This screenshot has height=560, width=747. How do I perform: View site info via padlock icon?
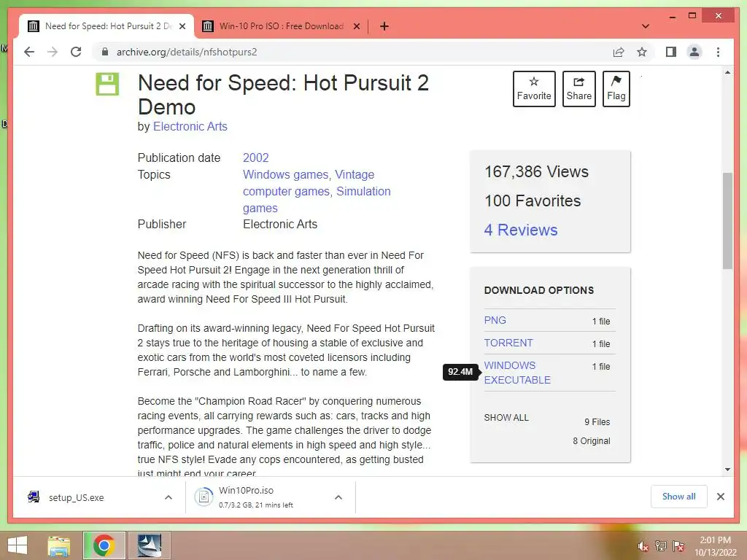[x=105, y=52]
